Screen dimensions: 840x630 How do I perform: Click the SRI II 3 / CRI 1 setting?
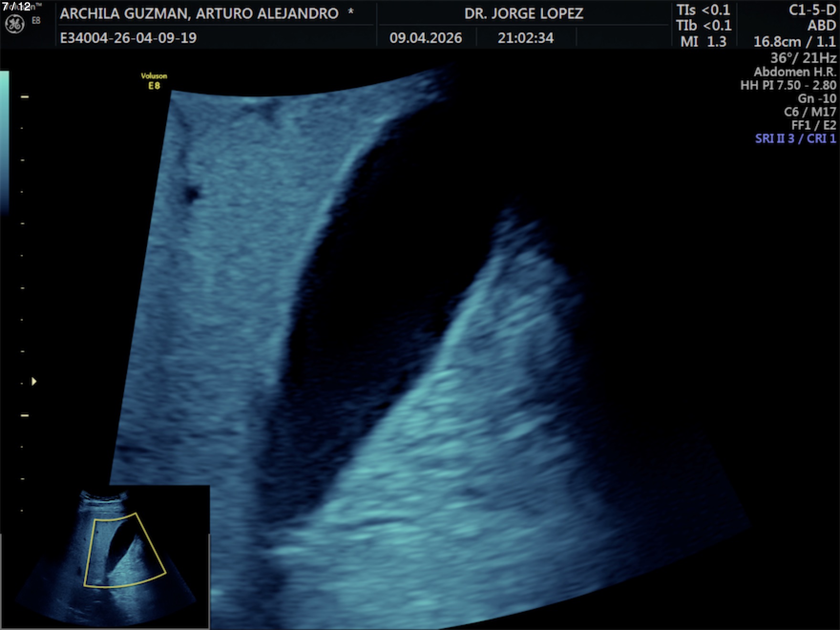(795, 138)
